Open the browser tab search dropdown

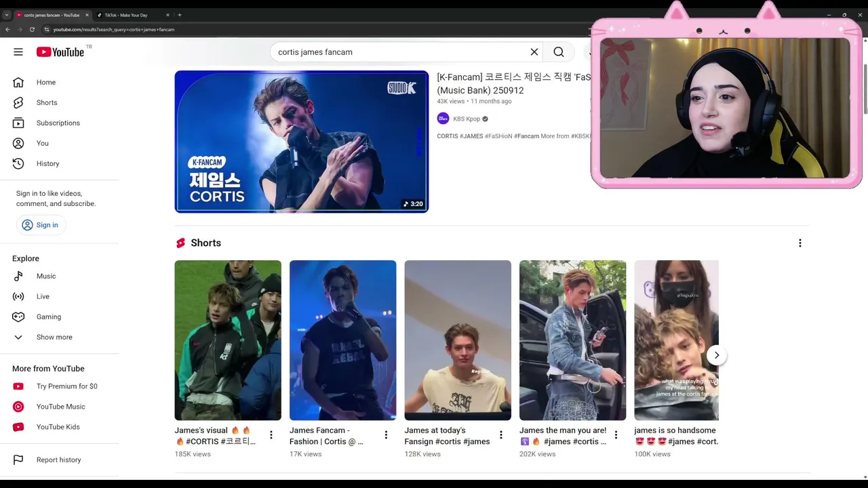point(6,15)
